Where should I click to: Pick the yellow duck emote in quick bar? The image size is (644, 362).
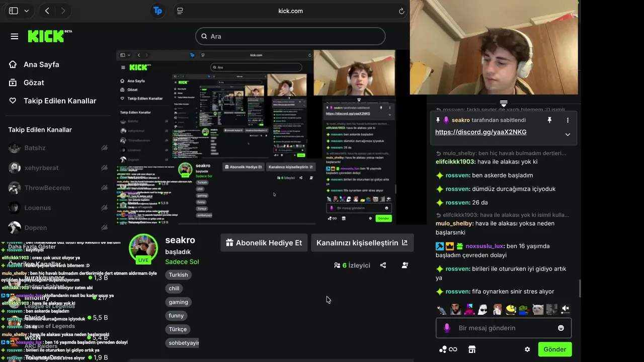[511, 309]
